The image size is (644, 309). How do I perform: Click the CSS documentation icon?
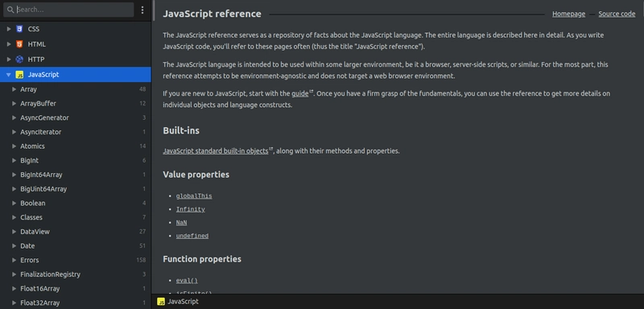[x=19, y=29]
